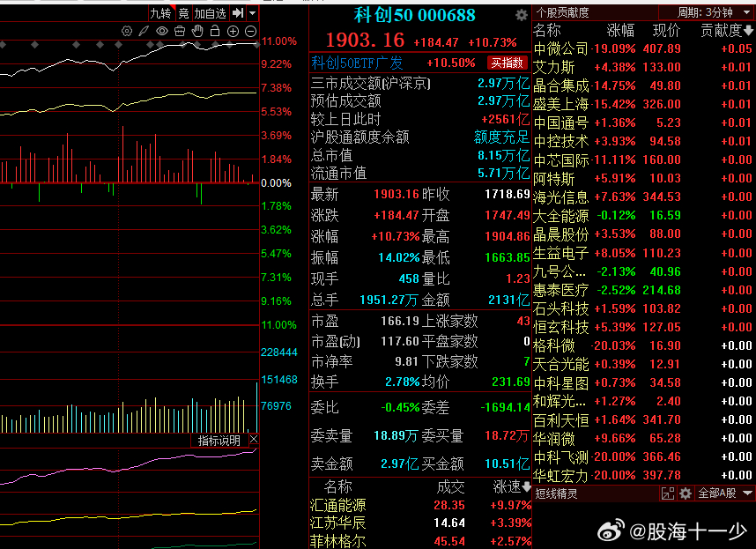This screenshot has height=549, width=756.
Task: Open the toolbox icon
Action: coord(180,32)
